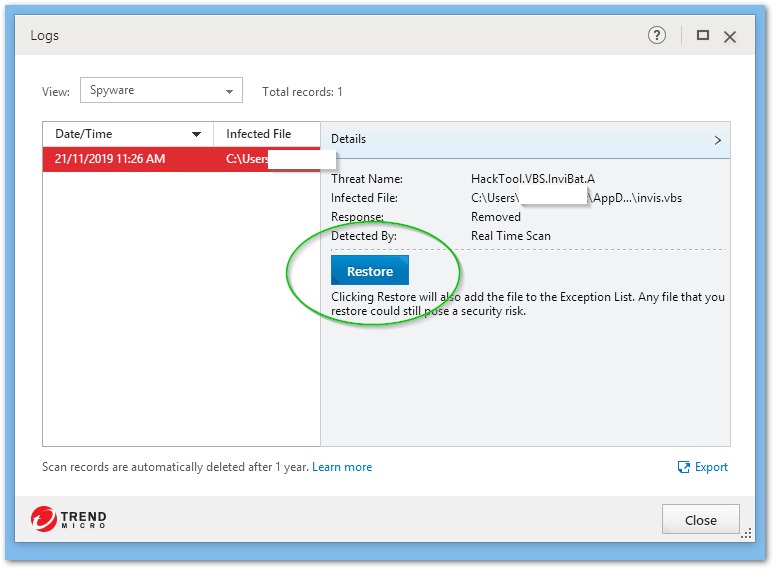
Task: Click the Details header label
Action: tap(348, 139)
